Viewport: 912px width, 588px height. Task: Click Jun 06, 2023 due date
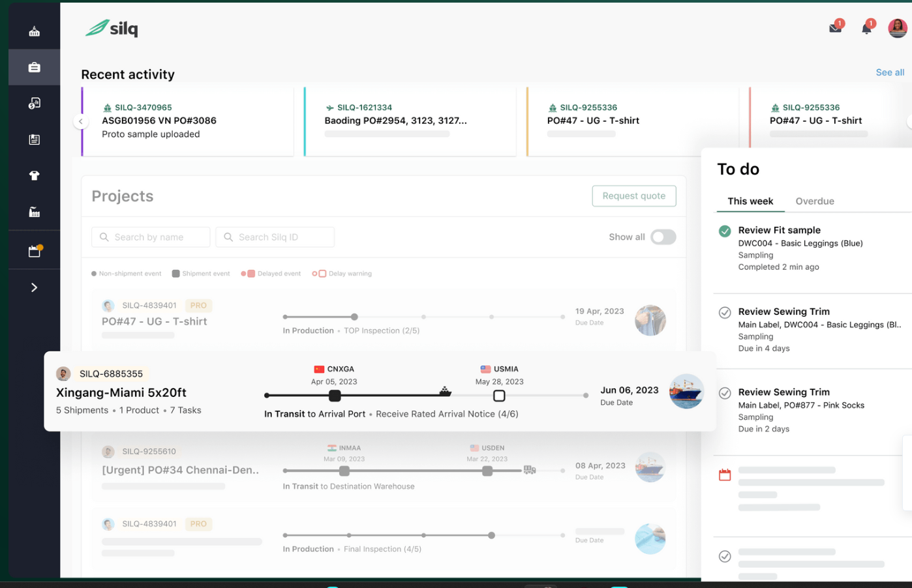(630, 390)
